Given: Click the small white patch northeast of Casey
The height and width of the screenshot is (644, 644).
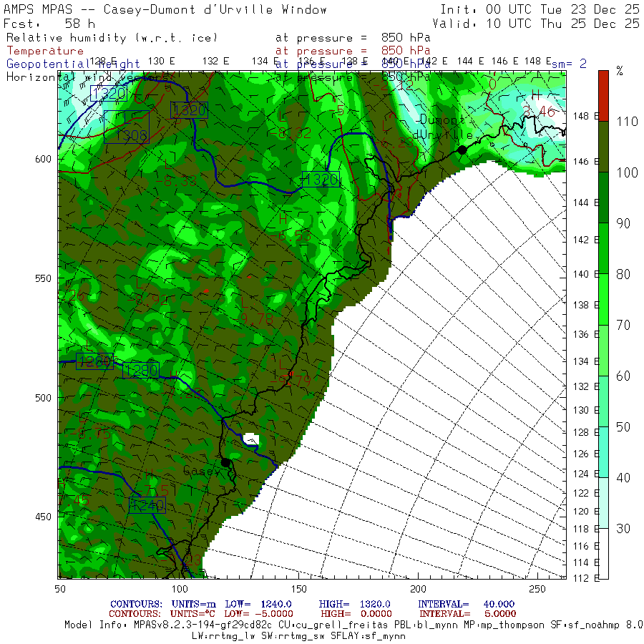Looking at the screenshot, I should tap(251, 439).
